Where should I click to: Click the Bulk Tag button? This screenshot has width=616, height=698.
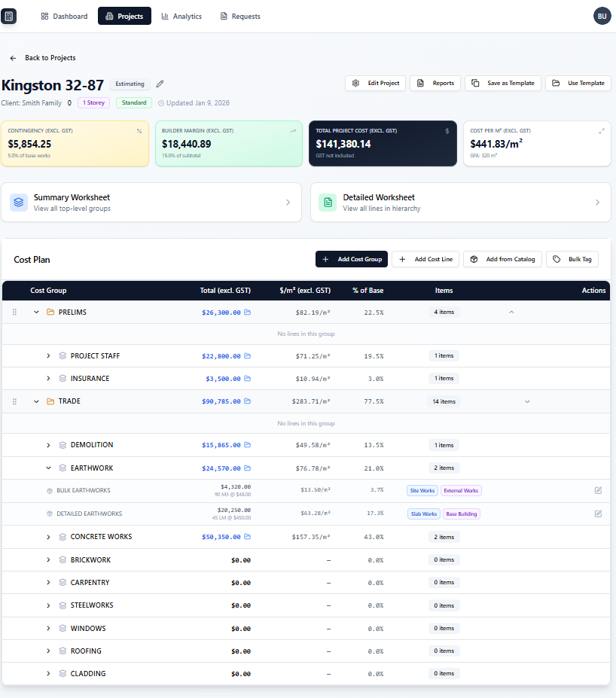pos(572,259)
